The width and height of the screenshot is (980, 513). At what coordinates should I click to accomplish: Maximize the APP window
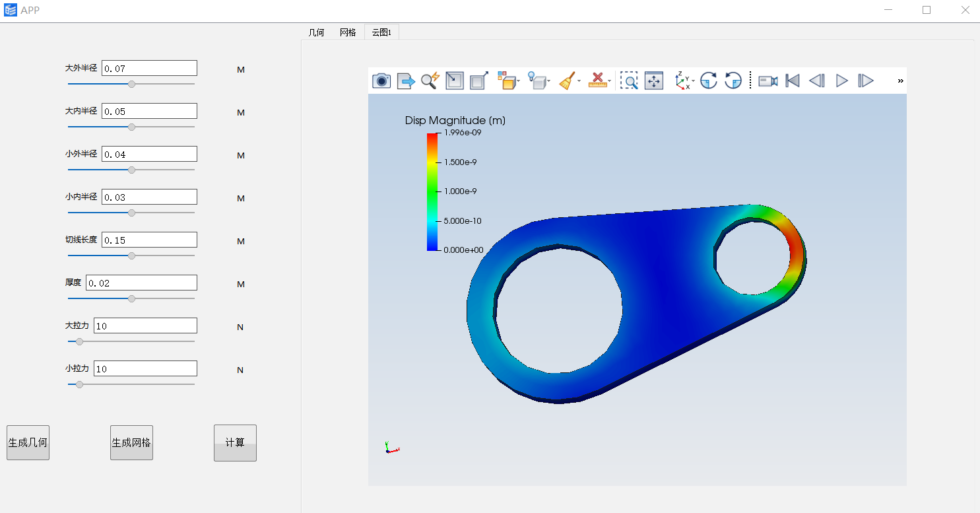pyautogui.click(x=927, y=10)
